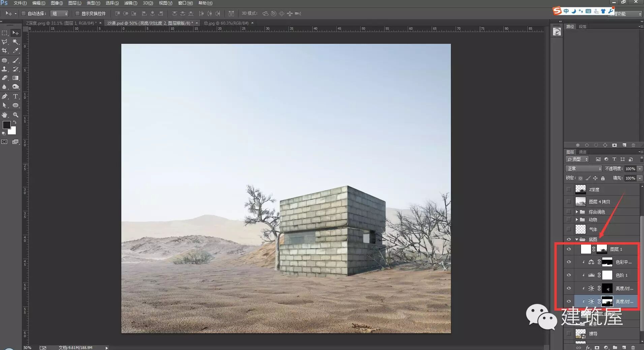Switch to the 总.jpg document tab
Image resolution: width=644 pixels, height=350 pixels.
pos(226,23)
